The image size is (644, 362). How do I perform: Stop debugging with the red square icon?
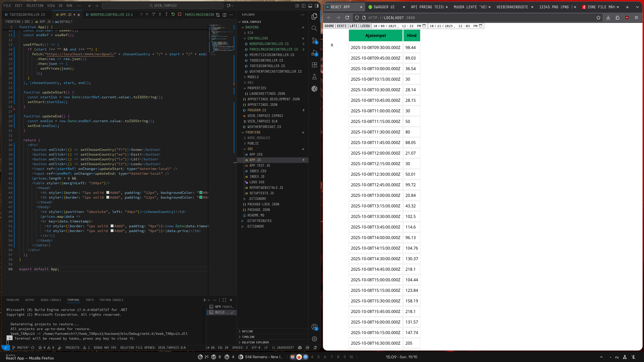pyautogui.click(x=180, y=14)
